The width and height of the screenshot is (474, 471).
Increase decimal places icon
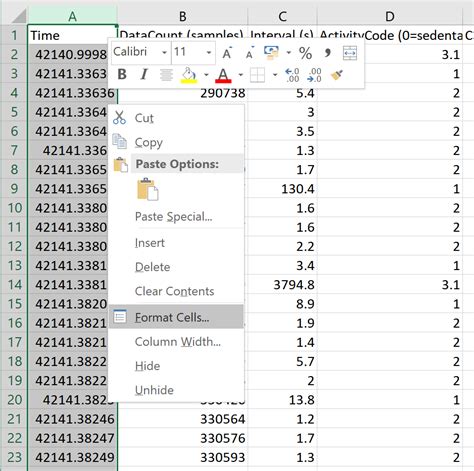[x=292, y=75]
